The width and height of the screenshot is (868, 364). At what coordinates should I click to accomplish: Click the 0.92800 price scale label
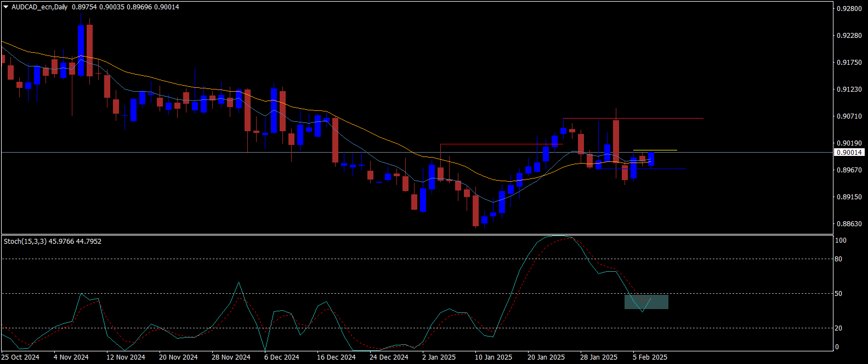click(848, 8)
